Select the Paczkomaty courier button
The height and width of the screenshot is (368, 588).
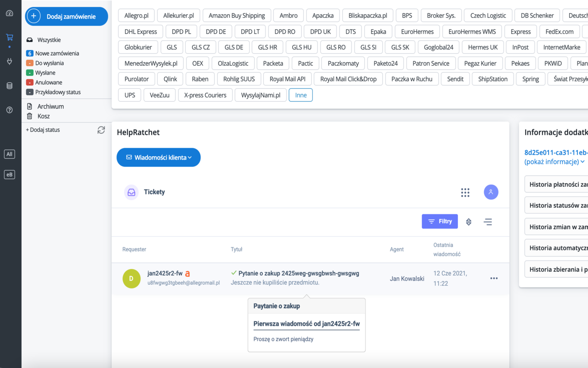(x=343, y=63)
